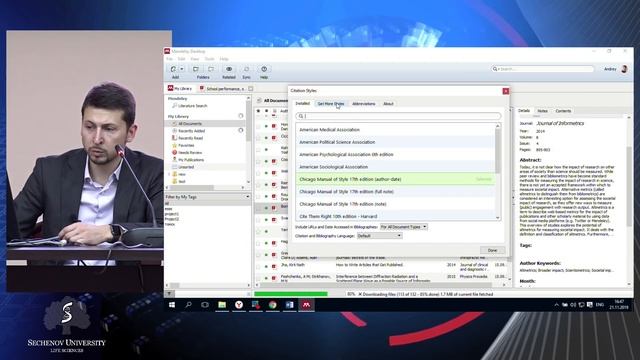Click the create folder toolbar icon
The width and height of the screenshot is (640, 360).
(196, 69)
